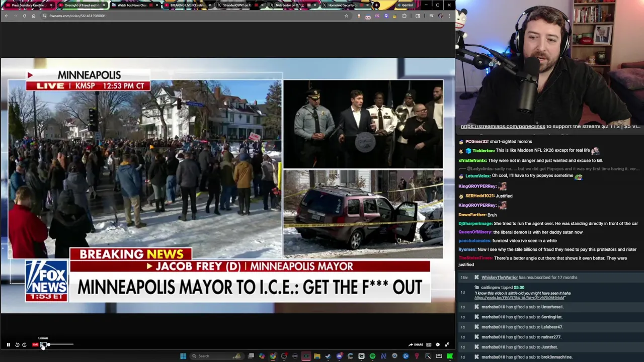Screen dimensions: 644x362
Task: Bookmark this page with the star icon
Action: point(346,16)
